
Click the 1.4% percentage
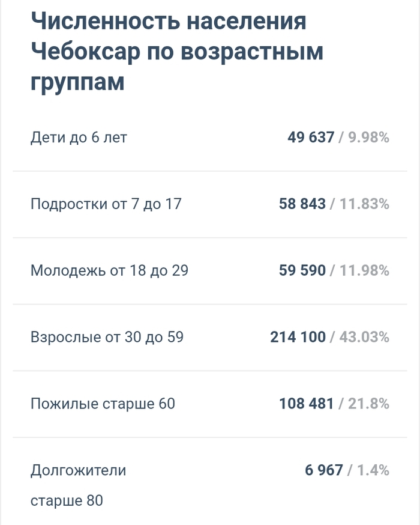click(373, 470)
